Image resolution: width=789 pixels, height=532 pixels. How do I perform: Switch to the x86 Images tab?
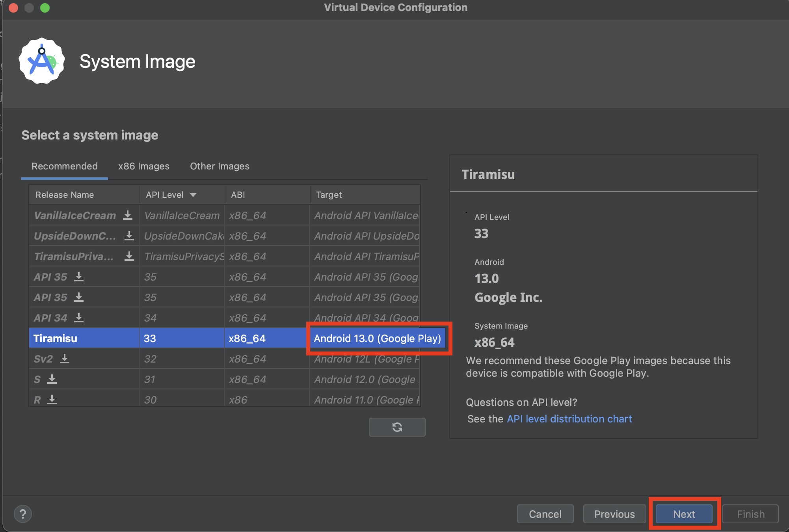click(144, 166)
